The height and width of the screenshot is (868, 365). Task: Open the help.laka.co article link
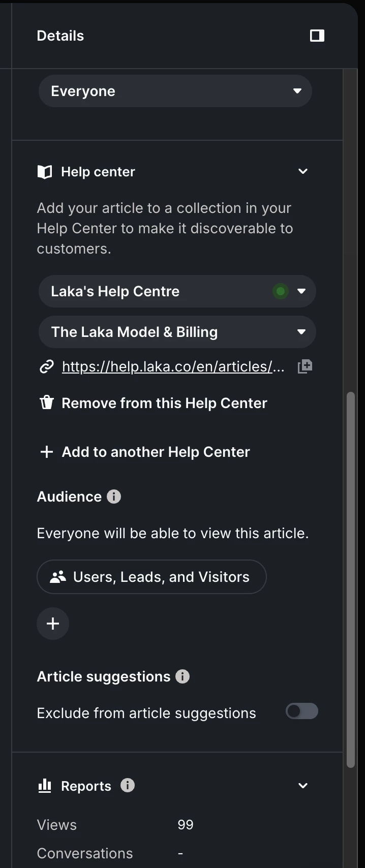pos(173,366)
